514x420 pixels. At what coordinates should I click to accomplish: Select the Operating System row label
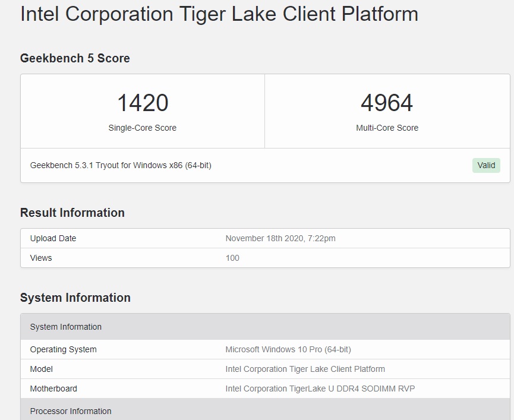[x=64, y=349]
